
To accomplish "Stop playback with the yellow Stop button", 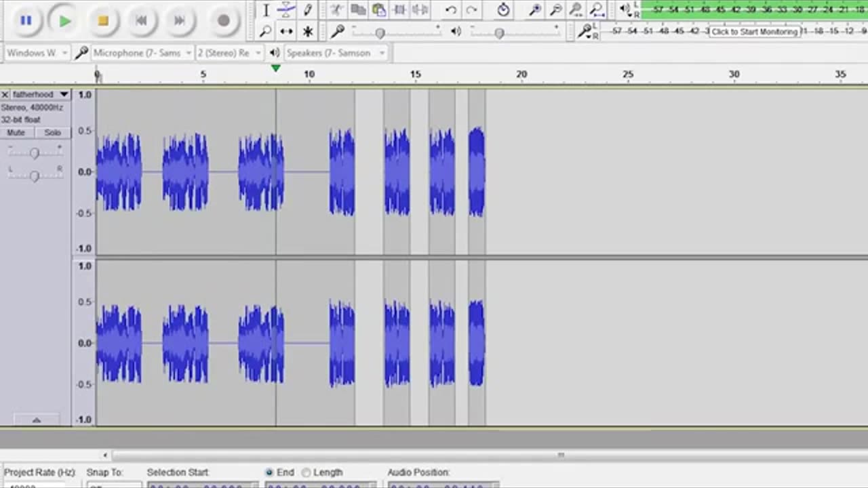I will (103, 20).
